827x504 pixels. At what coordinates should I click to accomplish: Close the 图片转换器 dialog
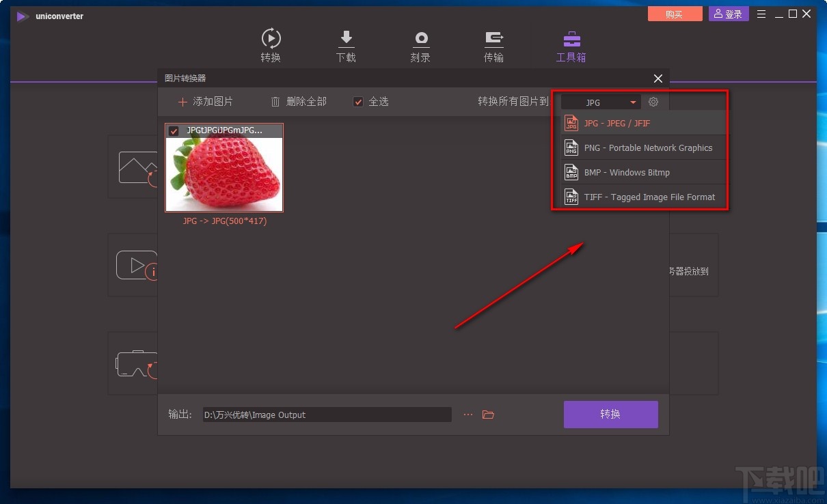[658, 79]
